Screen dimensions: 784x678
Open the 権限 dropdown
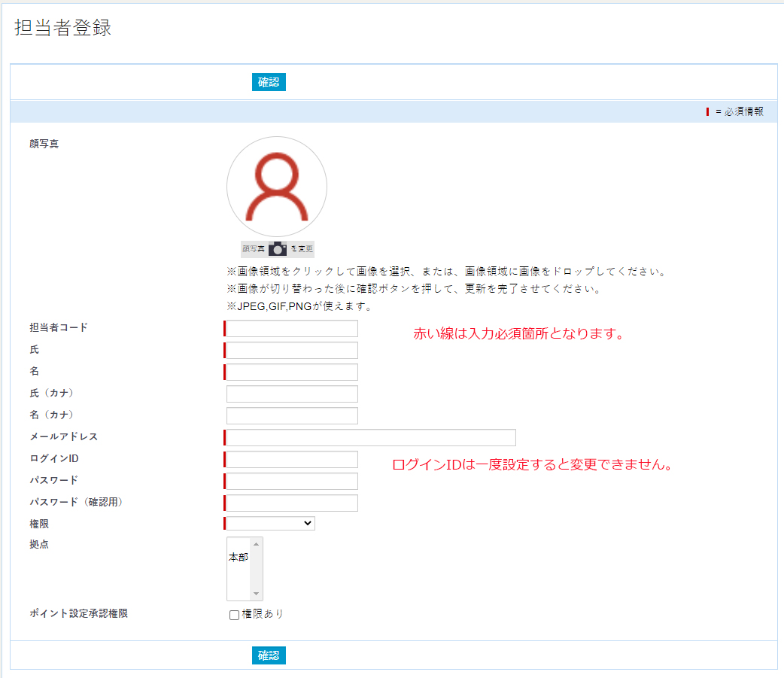[x=271, y=524]
